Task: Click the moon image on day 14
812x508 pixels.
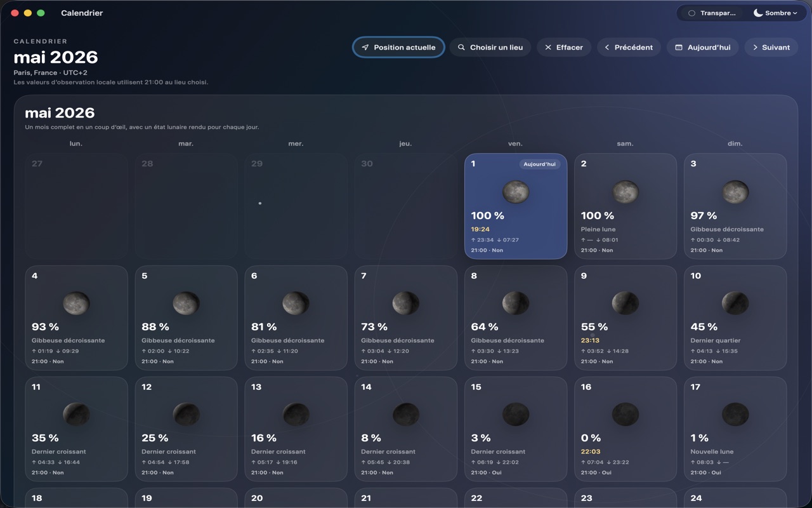Action: click(405, 414)
